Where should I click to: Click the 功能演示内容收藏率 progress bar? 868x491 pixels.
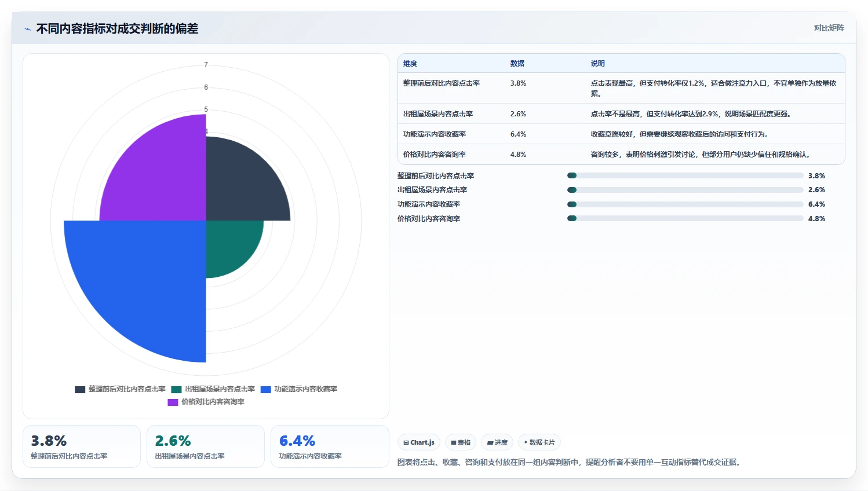point(685,204)
